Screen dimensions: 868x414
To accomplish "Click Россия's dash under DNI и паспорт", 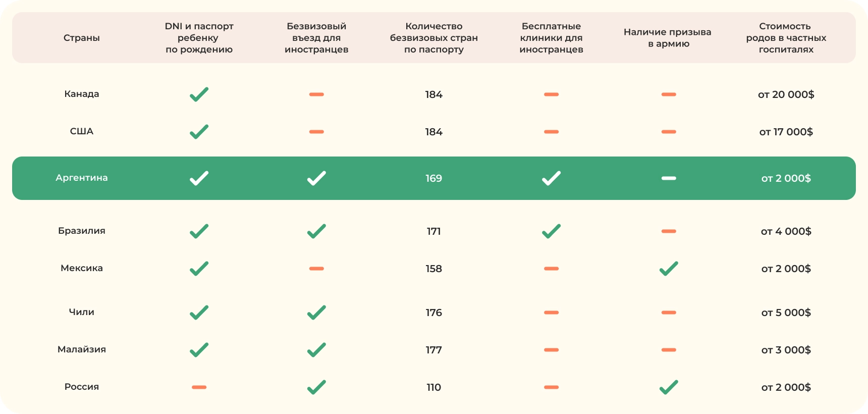I will point(199,387).
